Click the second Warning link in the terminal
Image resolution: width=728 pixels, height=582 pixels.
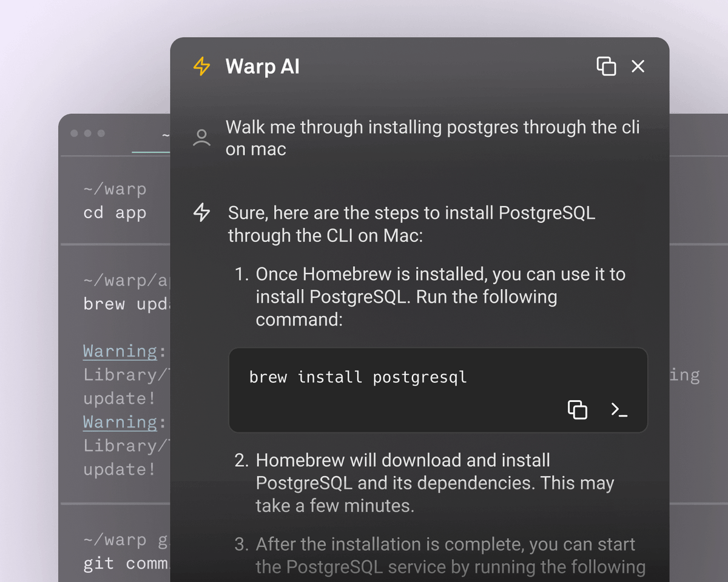(120, 422)
